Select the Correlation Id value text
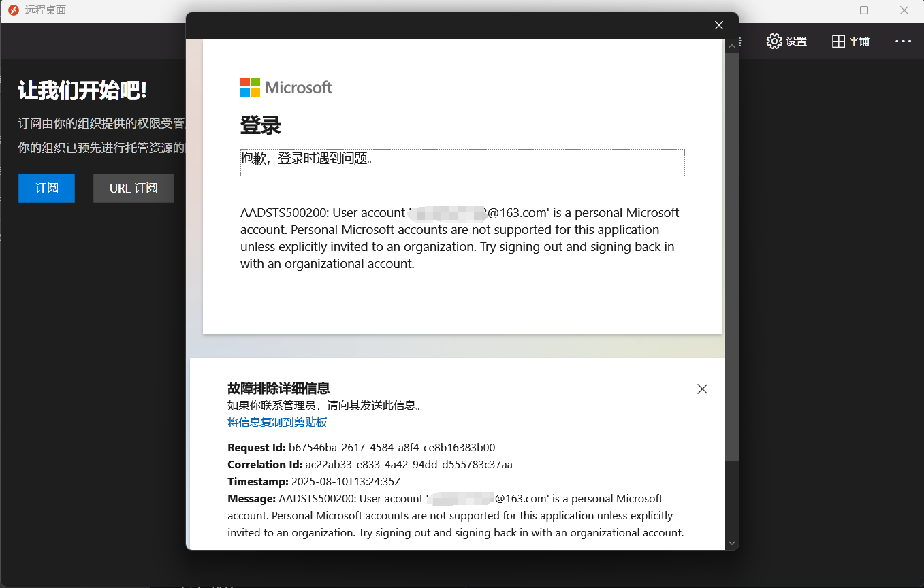Screen dimensions: 924x588 [409, 465]
